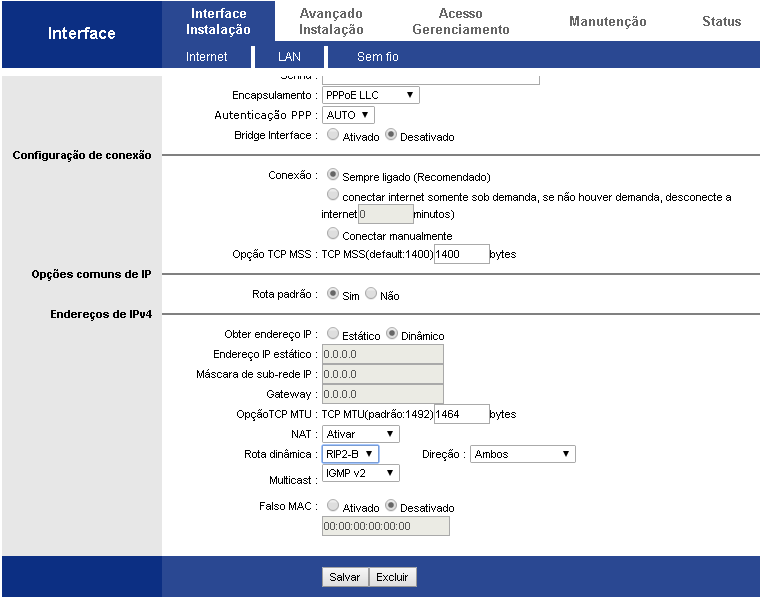This screenshot has width=760, height=597.
Task: Choose Dinâmico IP address option
Action: point(392,333)
